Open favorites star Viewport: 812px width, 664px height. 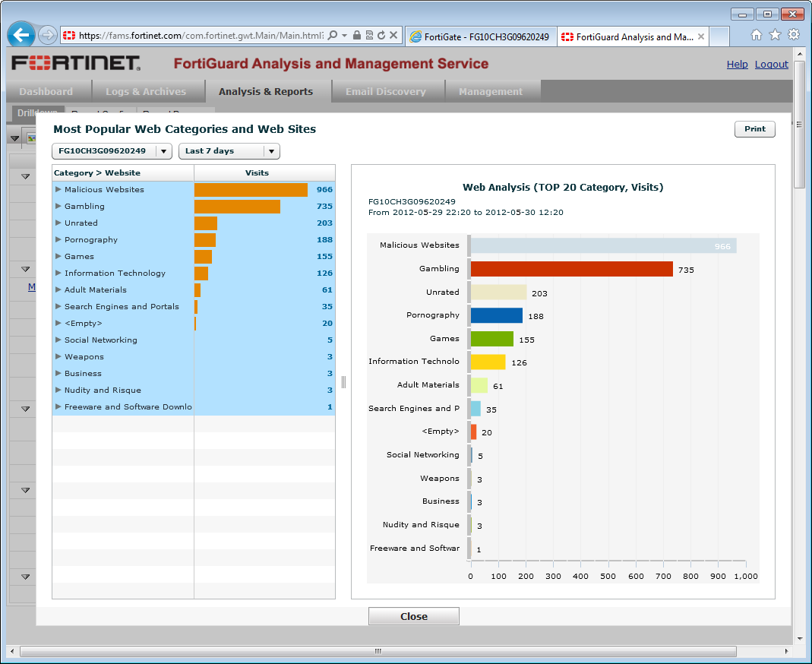coord(776,35)
